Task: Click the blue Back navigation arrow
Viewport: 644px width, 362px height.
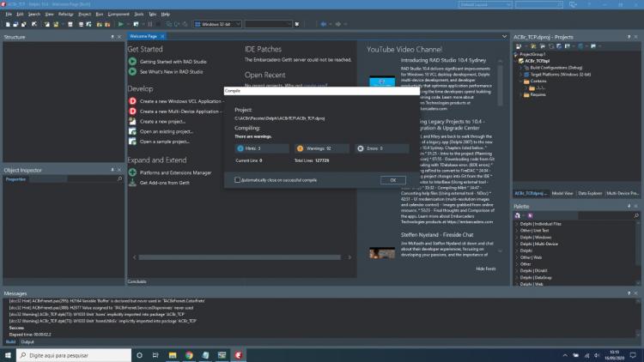Action: pyautogui.click(x=324, y=24)
